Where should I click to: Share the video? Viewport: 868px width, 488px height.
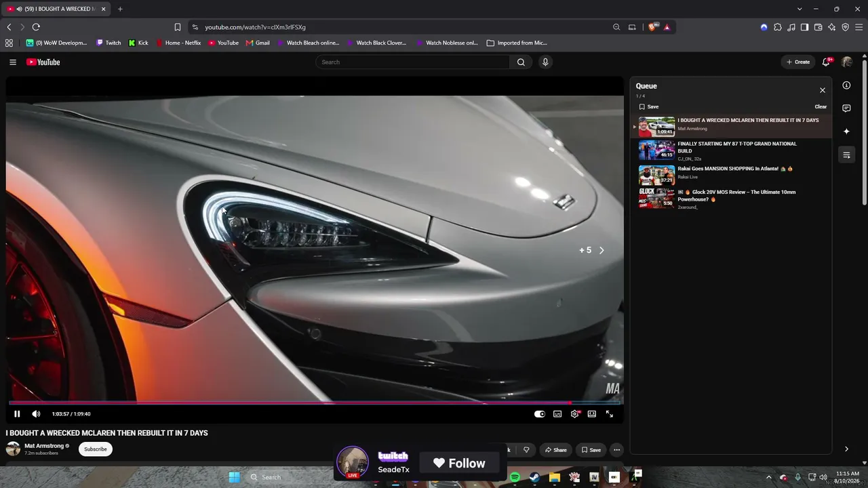tap(555, 450)
